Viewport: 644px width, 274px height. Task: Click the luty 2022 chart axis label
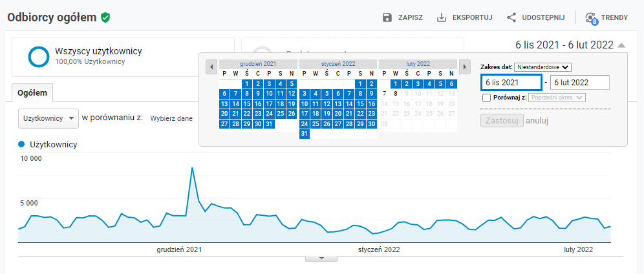(x=578, y=249)
